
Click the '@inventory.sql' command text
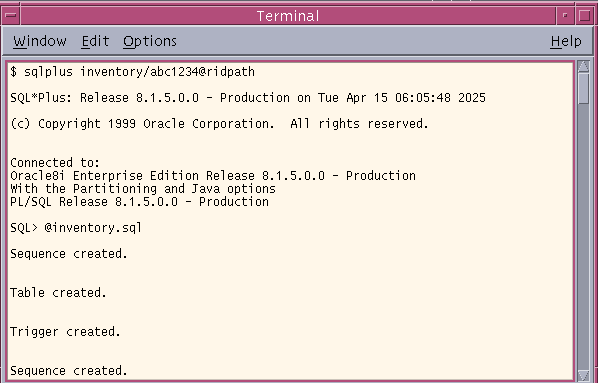pyautogui.click(x=93, y=228)
